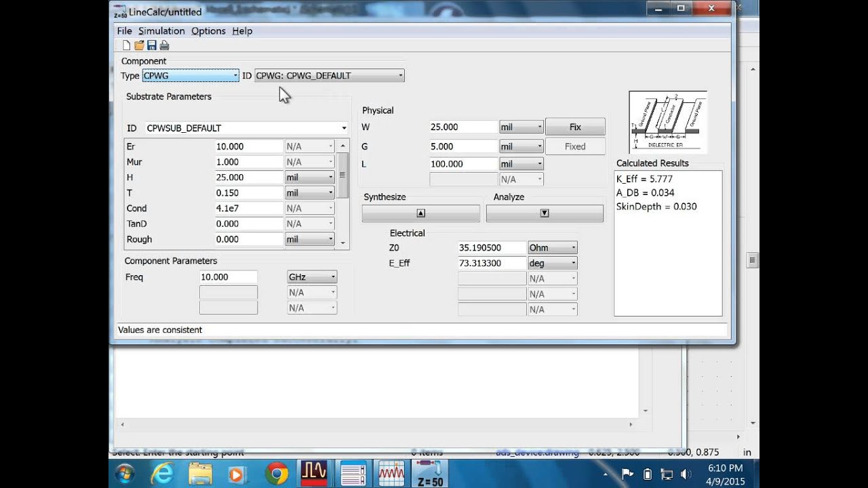The width and height of the screenshot is (868, 488).
Task: Click the T thickness value field
Action: (x=248, y=193)
